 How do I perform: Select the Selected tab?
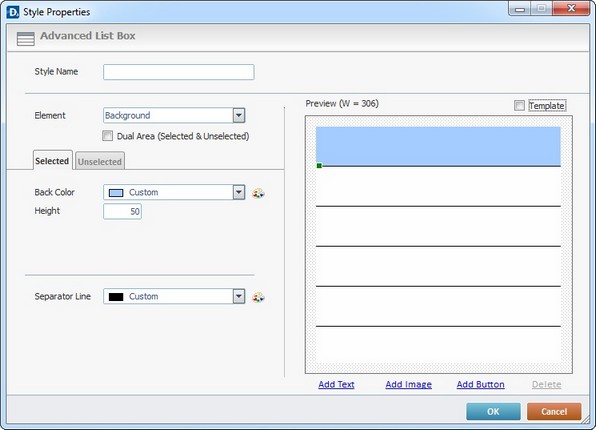point(52,160)
